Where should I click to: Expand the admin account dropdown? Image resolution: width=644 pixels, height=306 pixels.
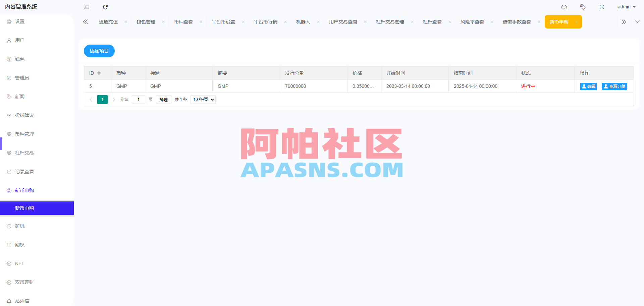point(627,7)
